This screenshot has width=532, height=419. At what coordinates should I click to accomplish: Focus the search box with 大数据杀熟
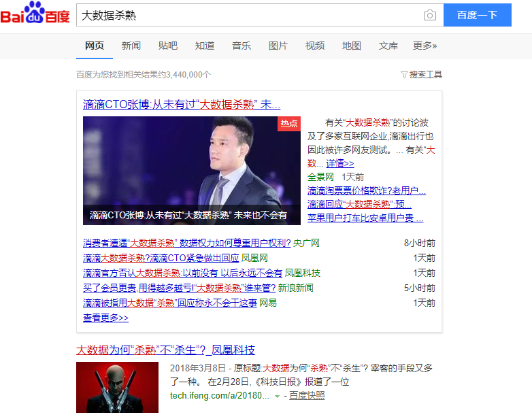[x=260, y=15]
